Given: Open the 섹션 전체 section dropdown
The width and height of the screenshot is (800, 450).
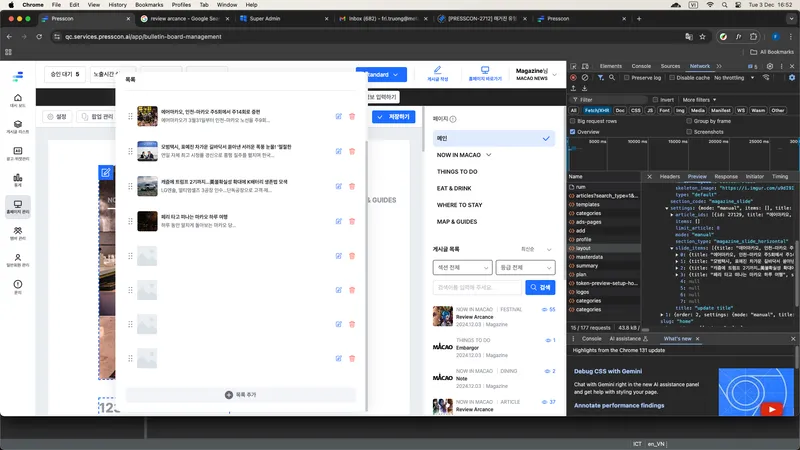Looking at the screenshot, I should 462,267.
